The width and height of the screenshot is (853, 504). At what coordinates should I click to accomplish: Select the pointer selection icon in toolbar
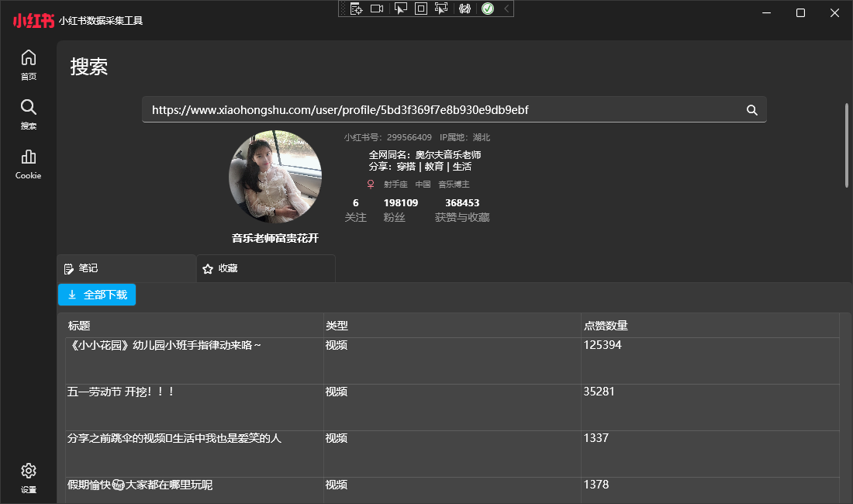pos(400,9)
